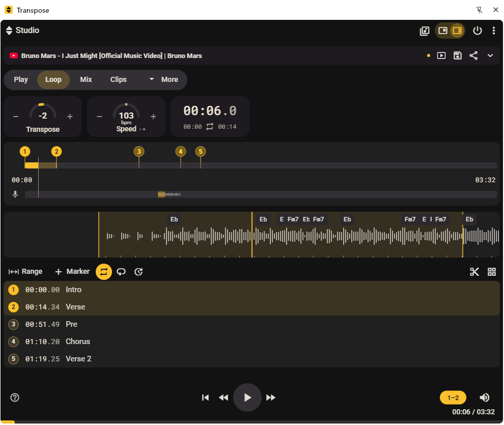Toggle loop repeat on or off
This screenshot has height=425, width=504.
(103, 272)
